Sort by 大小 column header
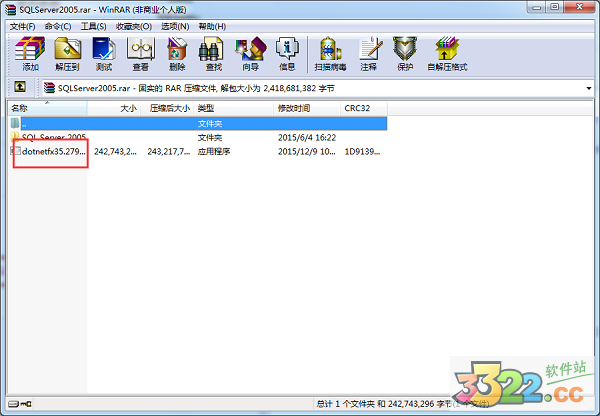 tap(114, 108)
